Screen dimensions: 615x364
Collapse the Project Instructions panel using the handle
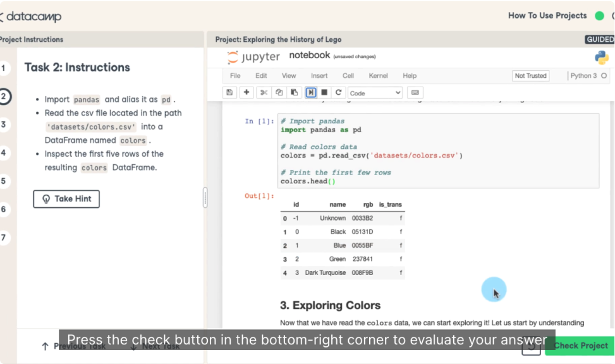point(204,198)
